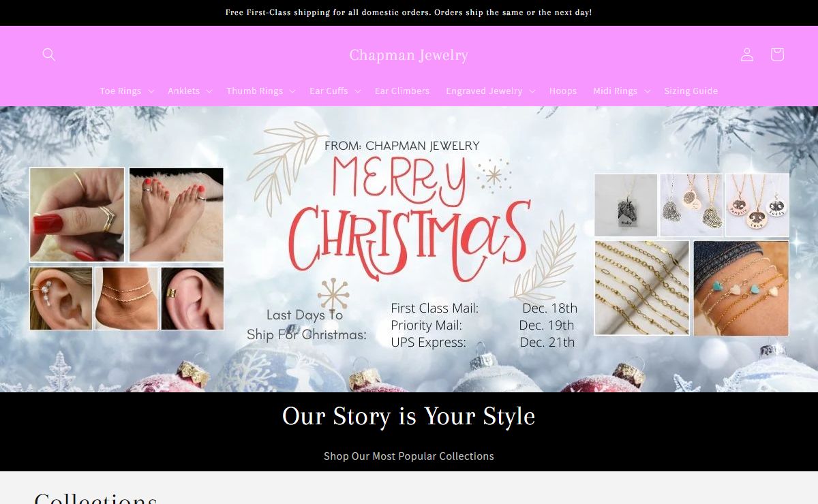Open the shopping cart icon

tap(777, 54)
